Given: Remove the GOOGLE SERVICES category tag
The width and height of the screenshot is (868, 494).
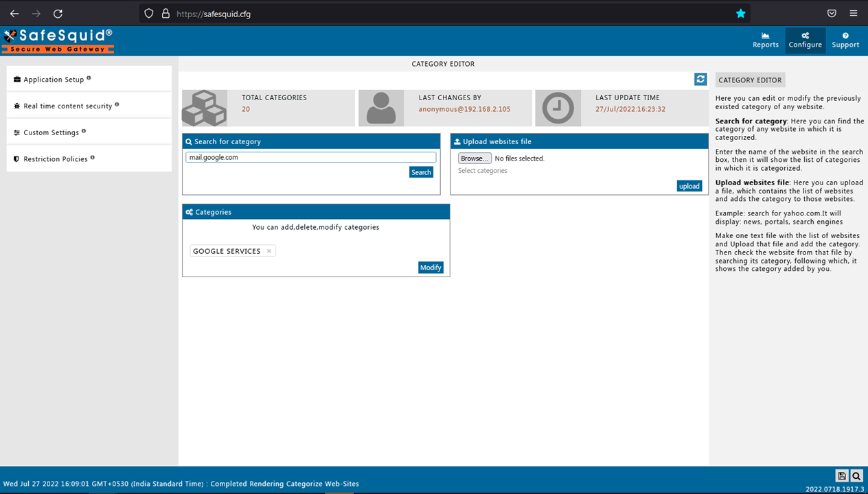Looking at the screenshot, I should tap(269, 251).
